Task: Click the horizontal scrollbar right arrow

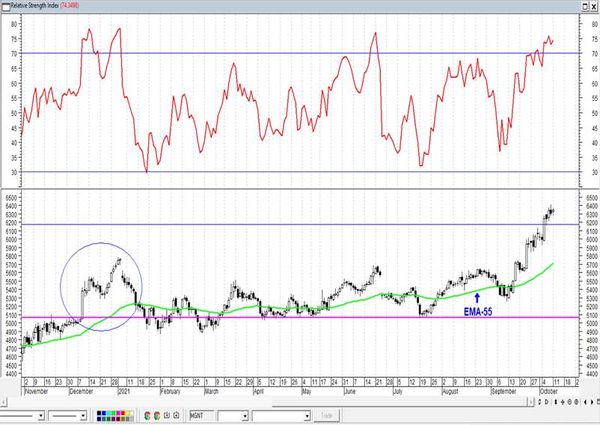Action: [531, 402]
